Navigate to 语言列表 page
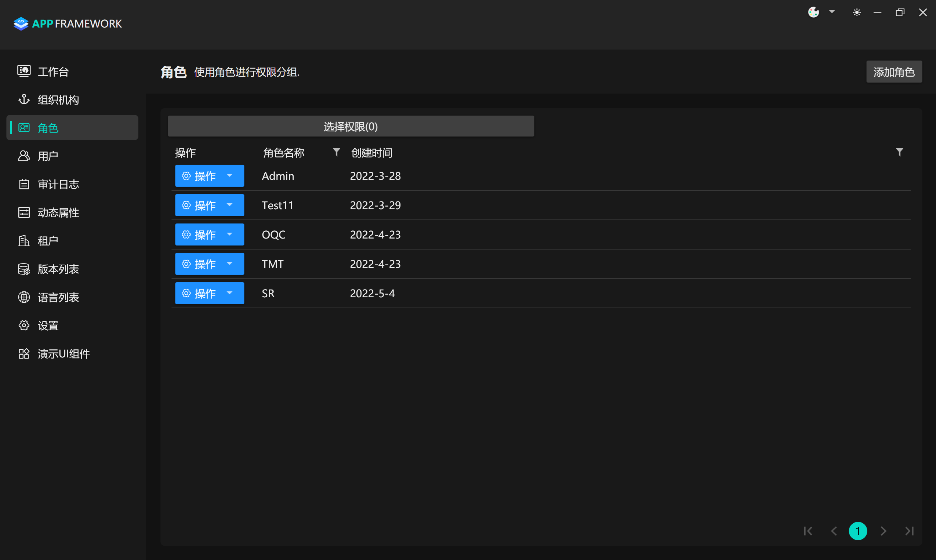Image resolution: width=936 pixels, height=560 pixels. click(72, 297)
